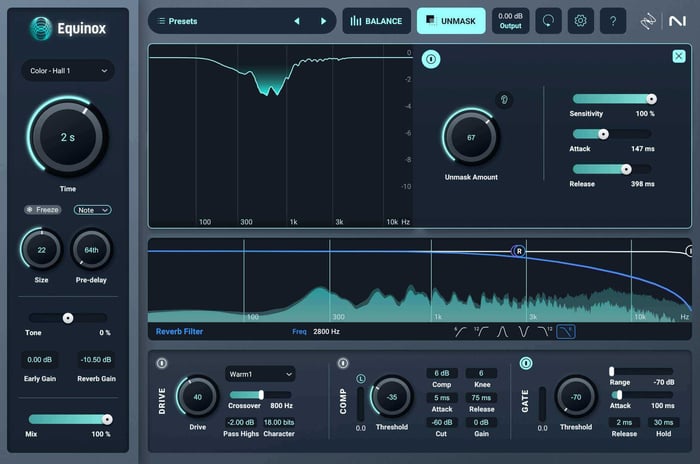700x464 pixels.
Task: Click the Comp Release 75 ms field
Action: (481, 397)
